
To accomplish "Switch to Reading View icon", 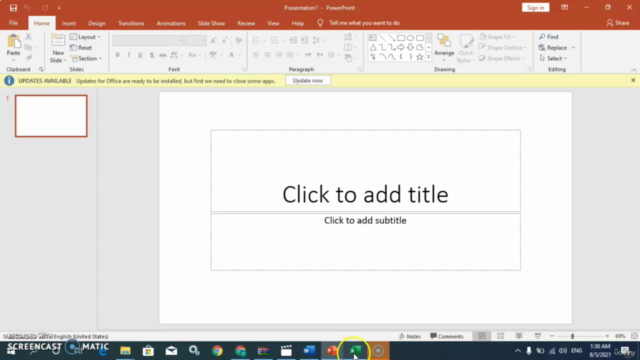I will (x=519, y=336).
